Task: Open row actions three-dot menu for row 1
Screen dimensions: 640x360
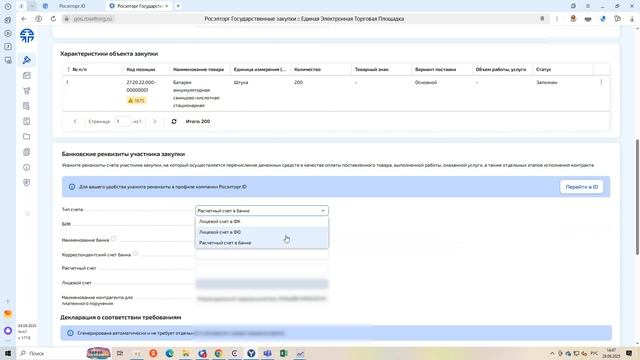Action: (x=601, y=82)
